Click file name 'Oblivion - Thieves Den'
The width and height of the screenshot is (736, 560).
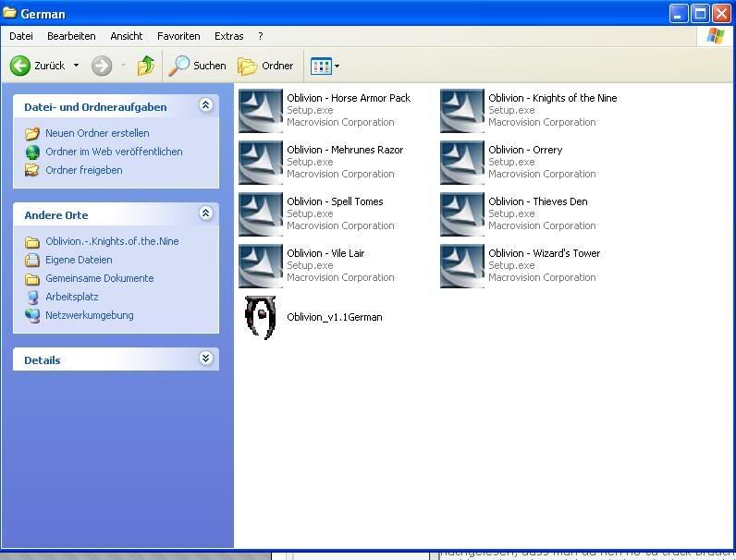pyautogui.click(x=538, y=201)
